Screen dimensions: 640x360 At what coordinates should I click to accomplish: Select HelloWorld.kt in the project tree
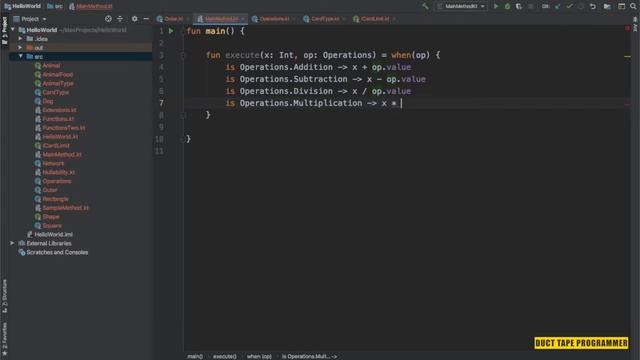[60, 137]
